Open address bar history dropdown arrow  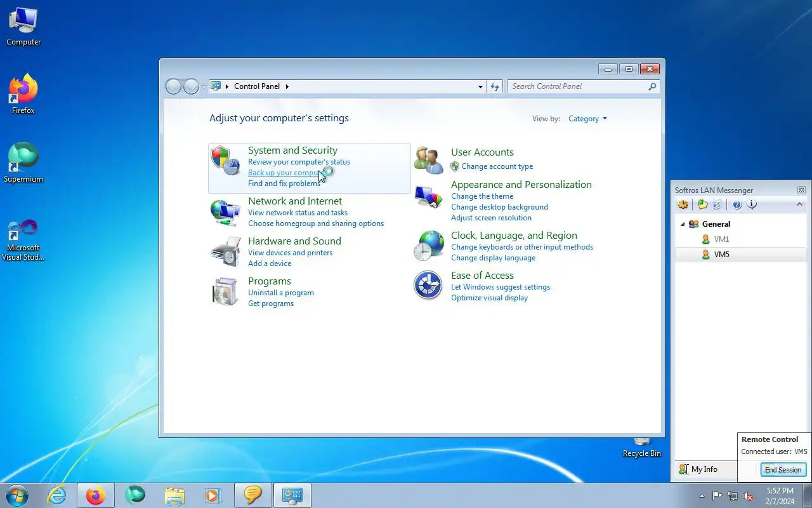(x=480, y=86)
